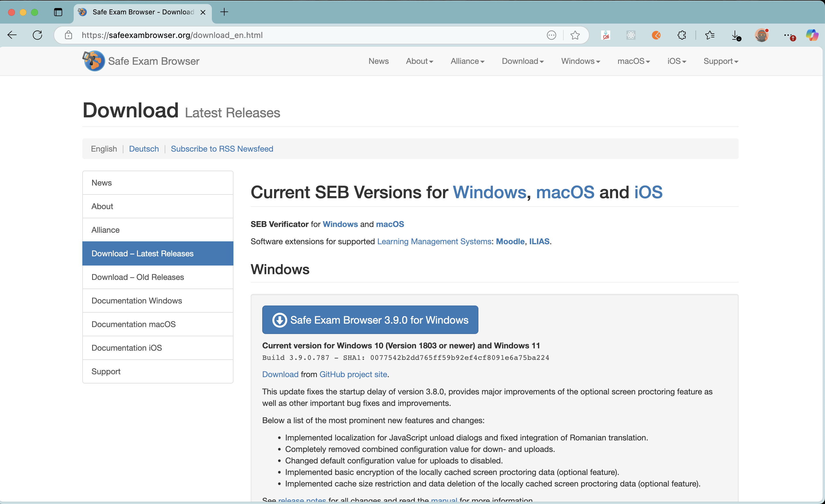The height and width of the screenshot is (504, 825).
Task: Add page to favorites star icon
Action: [575, 35]
